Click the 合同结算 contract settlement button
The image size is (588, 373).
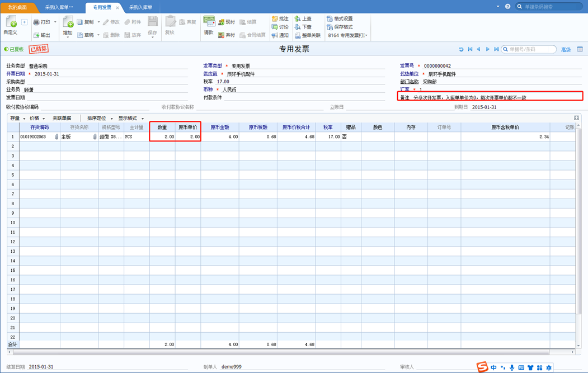(252, 35)
